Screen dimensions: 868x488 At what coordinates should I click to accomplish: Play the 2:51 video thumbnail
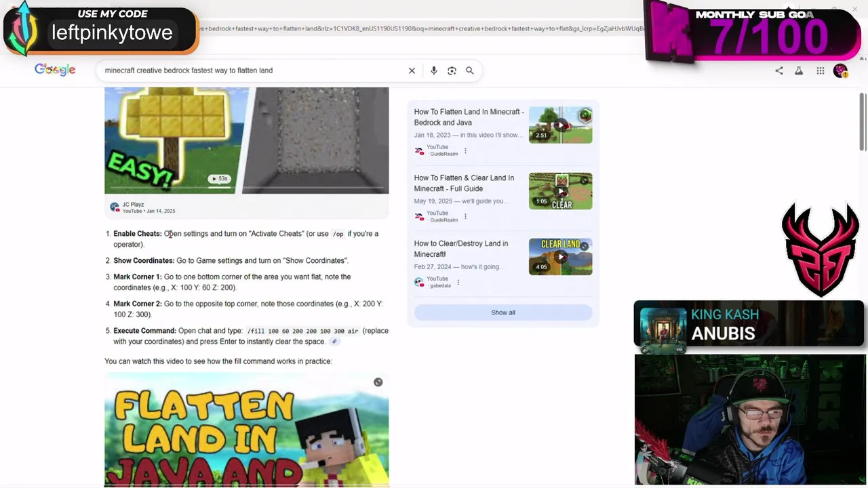pyautogui.click(x=560, y=125)
